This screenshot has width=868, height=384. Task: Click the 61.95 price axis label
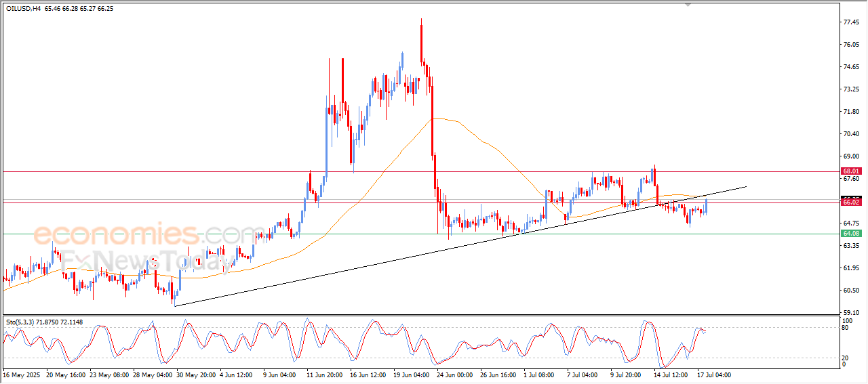[x=851, y=268]
